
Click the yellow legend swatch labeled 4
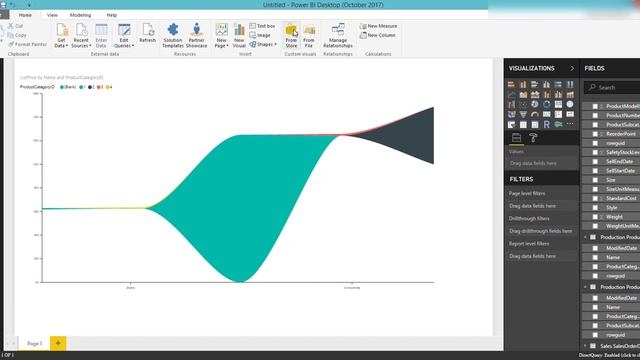108,87
